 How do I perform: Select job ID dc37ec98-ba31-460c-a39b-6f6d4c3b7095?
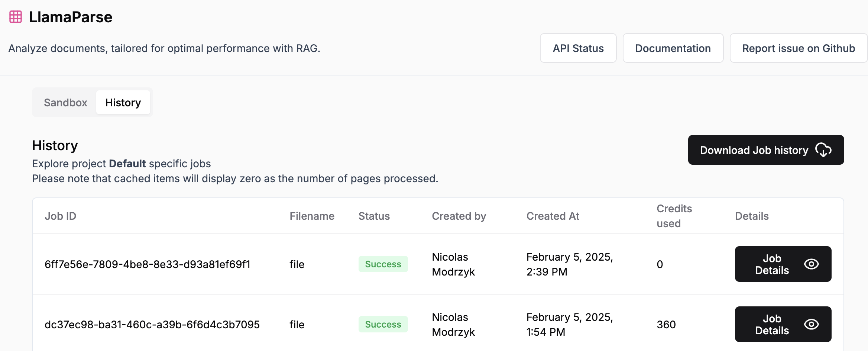pyautogui.click(x=152, y=325)
